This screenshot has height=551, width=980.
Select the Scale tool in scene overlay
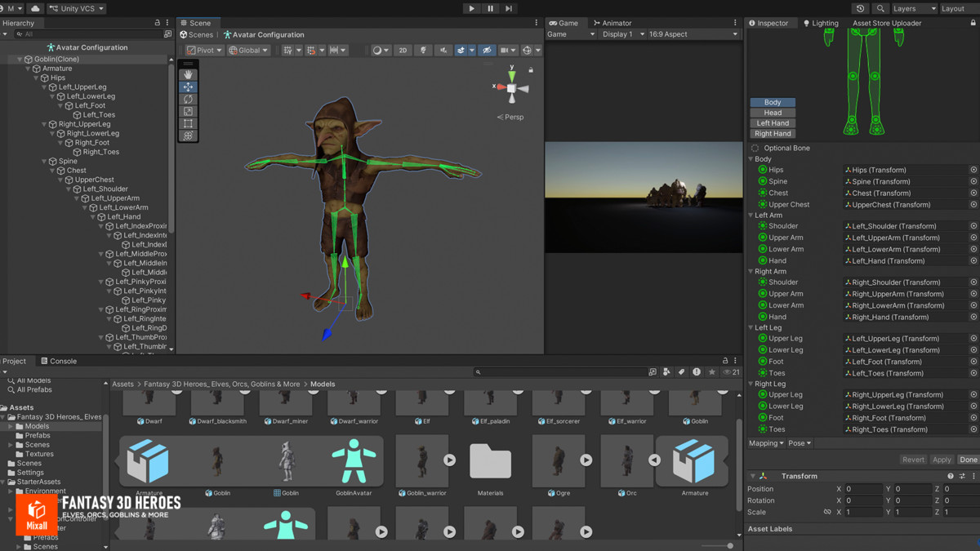click(188, 111)
